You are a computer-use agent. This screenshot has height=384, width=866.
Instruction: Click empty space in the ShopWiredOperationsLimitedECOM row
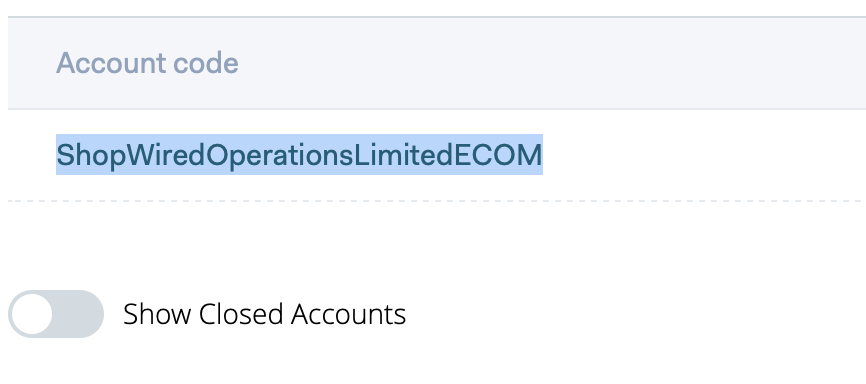tap(701, 155)
